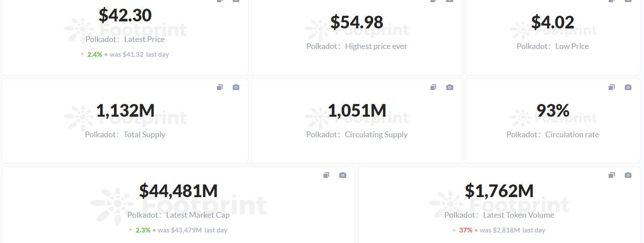Select the $42.30 latest price value
The height and width of the screenshot is (243, 644).
[125, 15]
